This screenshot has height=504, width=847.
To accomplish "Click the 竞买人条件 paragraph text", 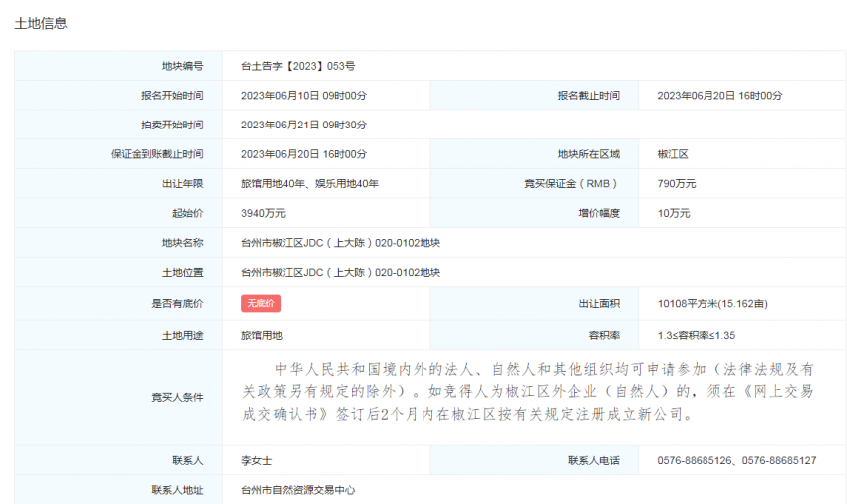I will 527,391.
